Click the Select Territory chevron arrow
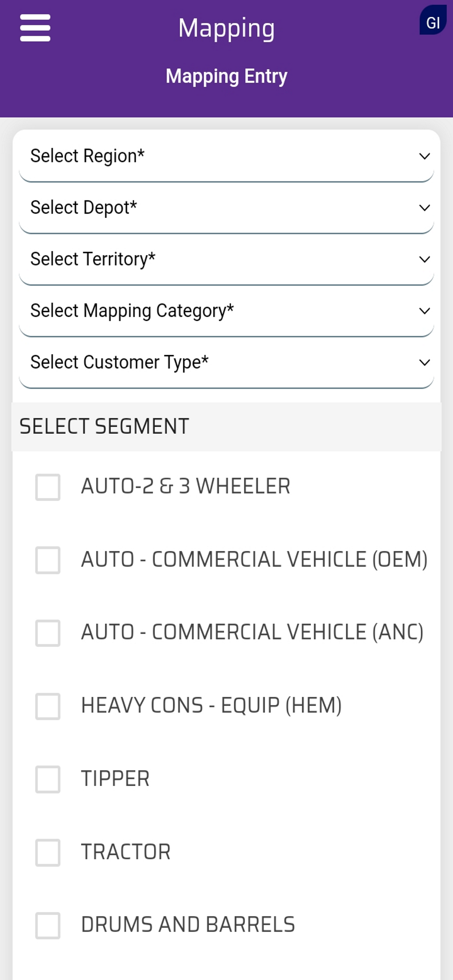453x980 pixels. pos(425,260)
